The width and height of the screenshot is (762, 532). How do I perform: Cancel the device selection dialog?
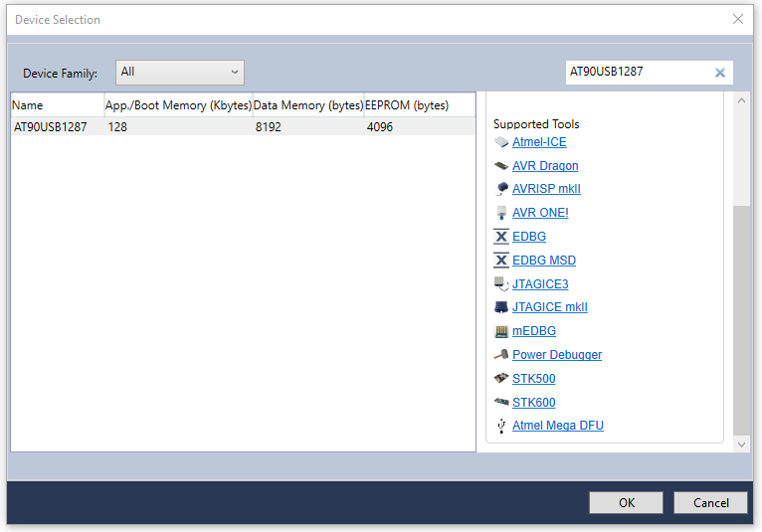(x=710, y=503)
